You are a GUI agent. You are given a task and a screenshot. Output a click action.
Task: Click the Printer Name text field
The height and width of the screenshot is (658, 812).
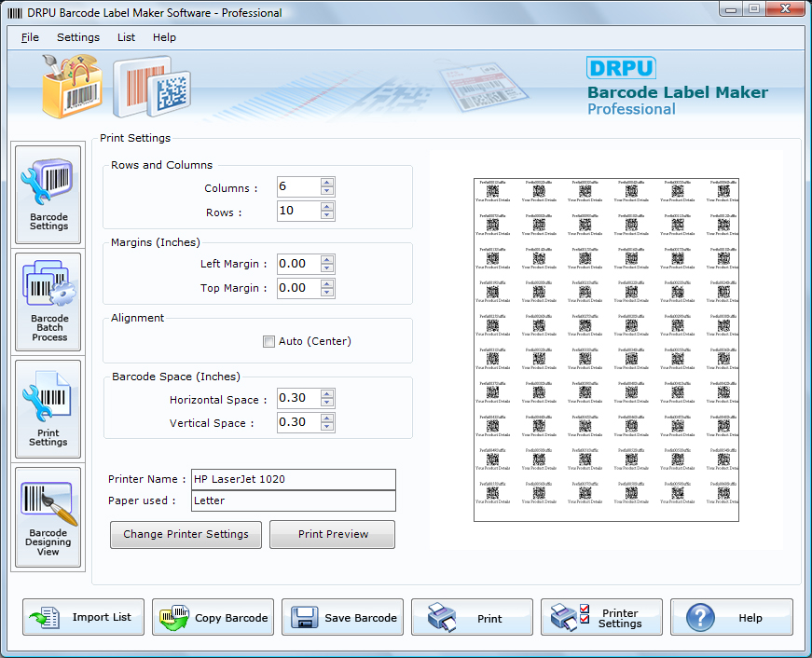(x=293, y=479)
